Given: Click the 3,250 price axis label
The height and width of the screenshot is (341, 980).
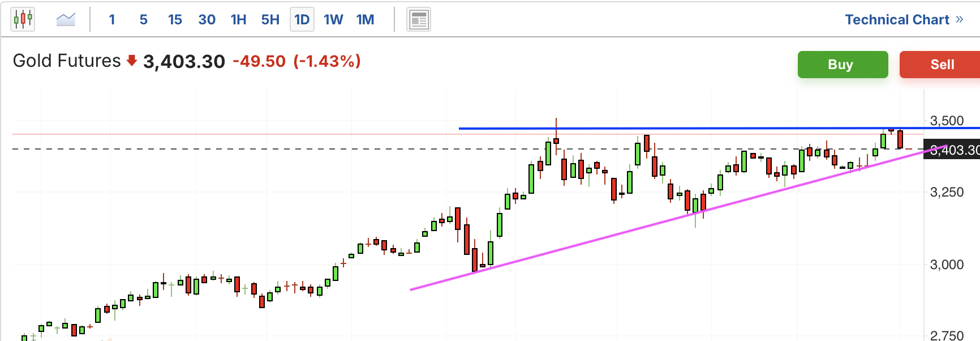Looking at the screenshot, I should click(x=947, y=192).
